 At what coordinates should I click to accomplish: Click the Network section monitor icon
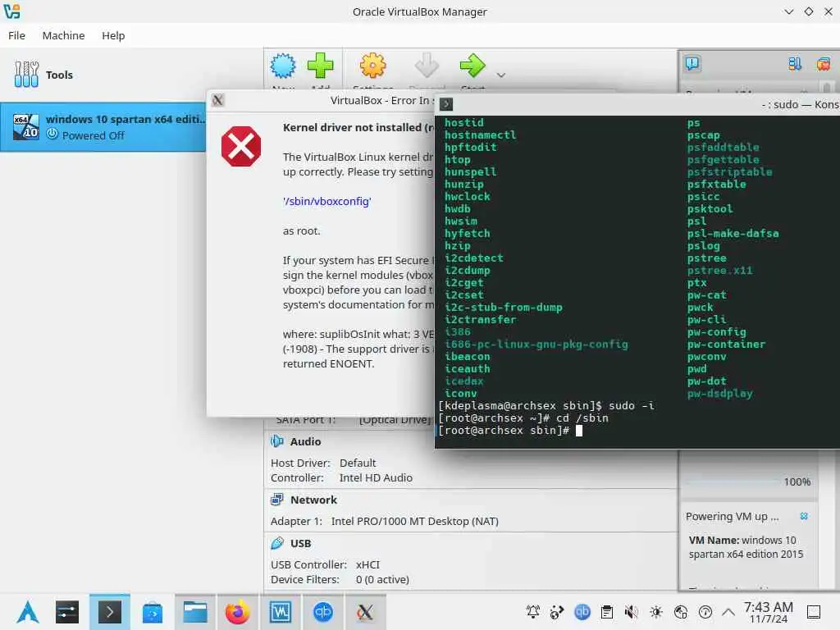point(277,500)
